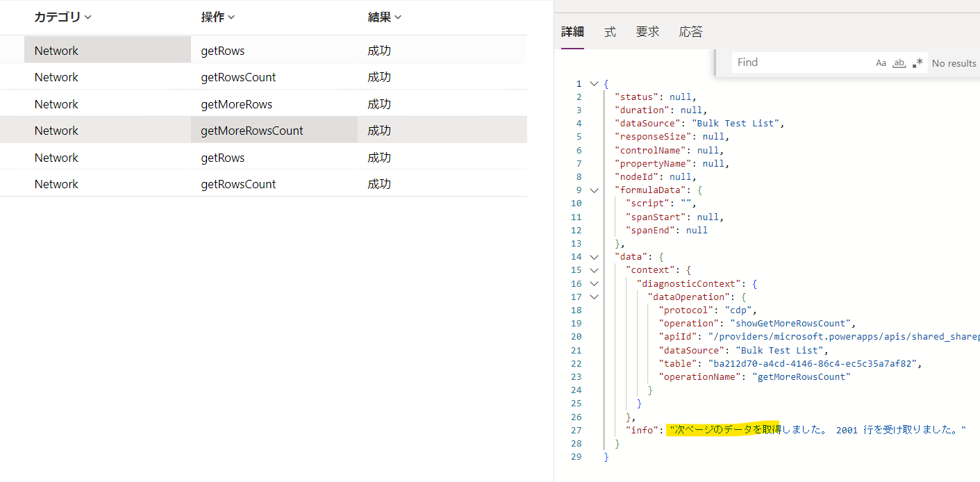Screen dimensions: 980x482
Task: Click 成功 in the getMoreRows row
Action: point(379,104)
